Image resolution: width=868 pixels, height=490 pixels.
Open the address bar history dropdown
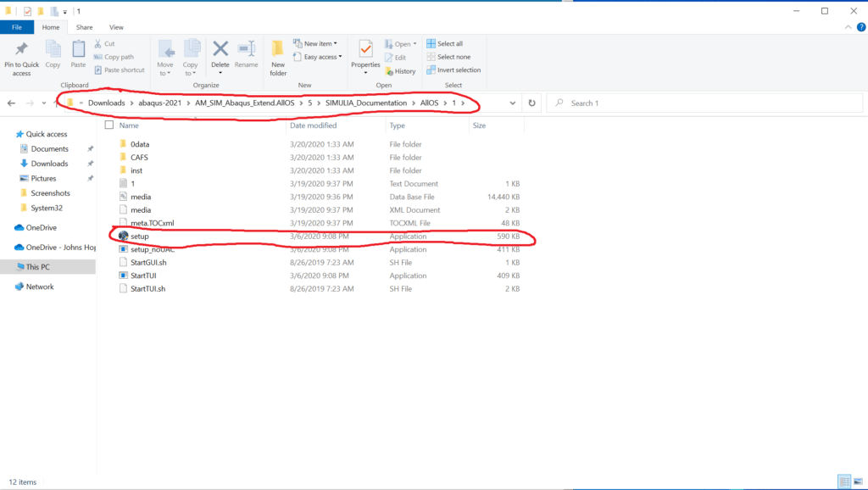(x=513, y=103)
